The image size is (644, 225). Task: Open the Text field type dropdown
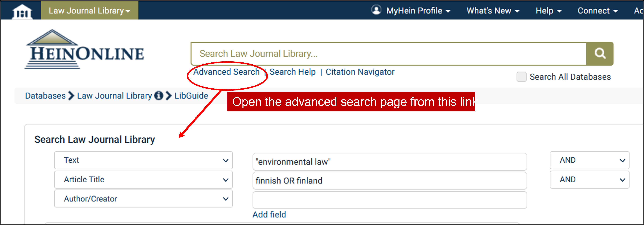(143, 160)
